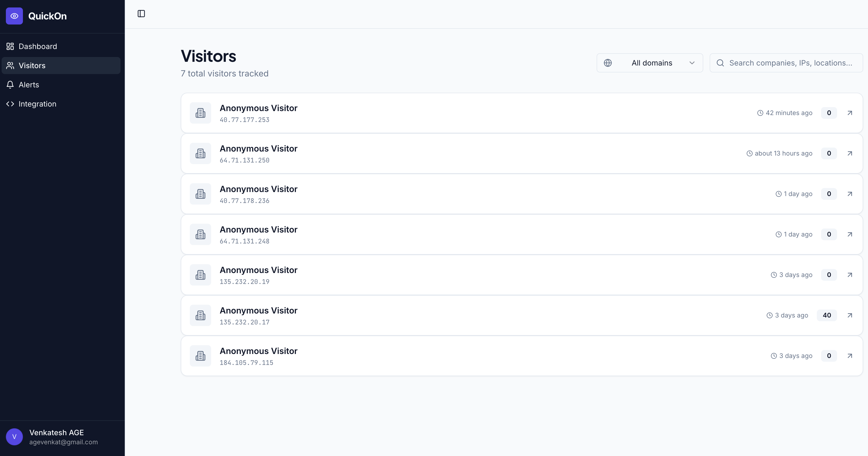The height and width of the screenshot is (456, 868).
Task: Click the Venkatesh avatar circle
Action: click(x=14, y=437)
